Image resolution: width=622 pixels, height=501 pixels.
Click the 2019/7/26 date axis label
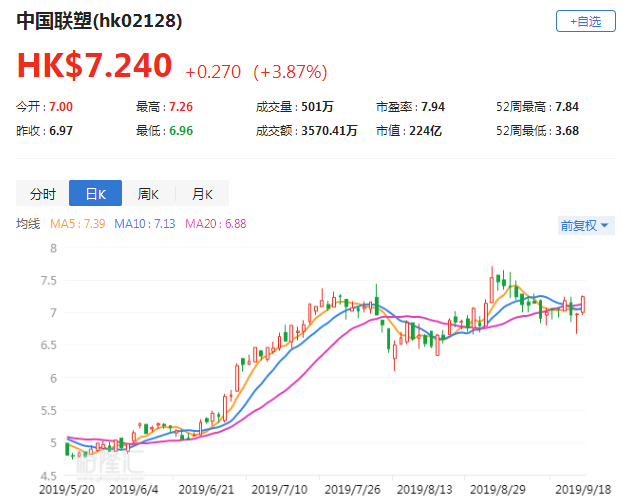click(353, 490)
